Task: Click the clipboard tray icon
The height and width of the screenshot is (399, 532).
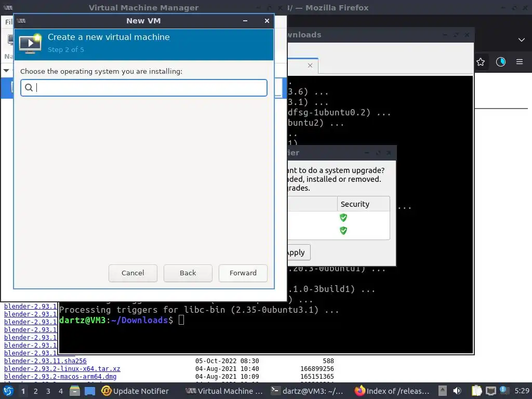Action: click(476, 391)
